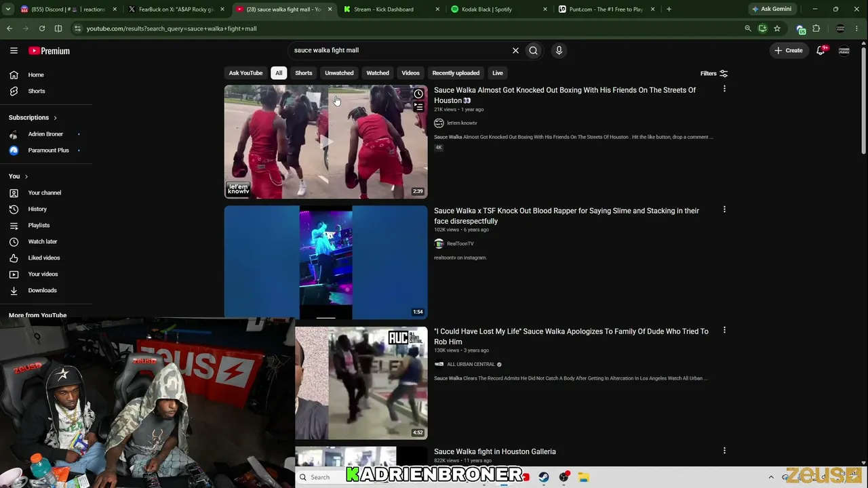Viewport: 868px width, 488px height.
Task: Go back using the browser back arrow
Action: pos(9,28)
